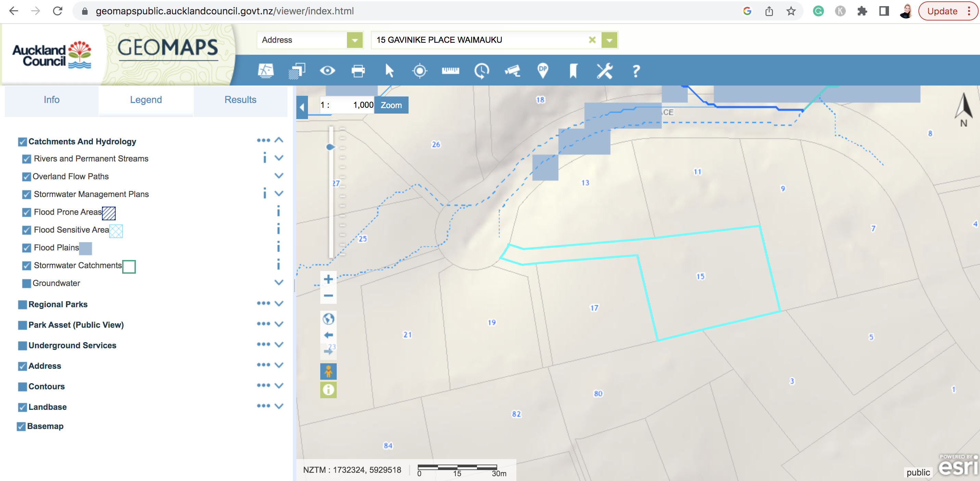Click the green identify info icon
980x481 pixels.
pos(328,390)
